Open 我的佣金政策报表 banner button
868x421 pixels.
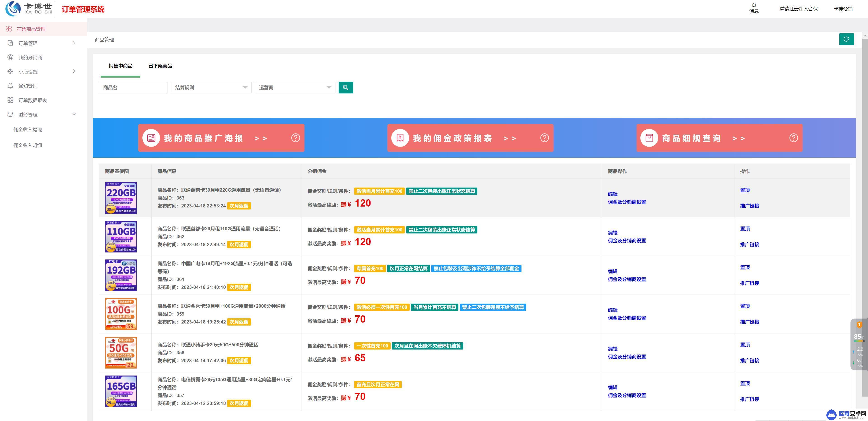coord(470,138)
